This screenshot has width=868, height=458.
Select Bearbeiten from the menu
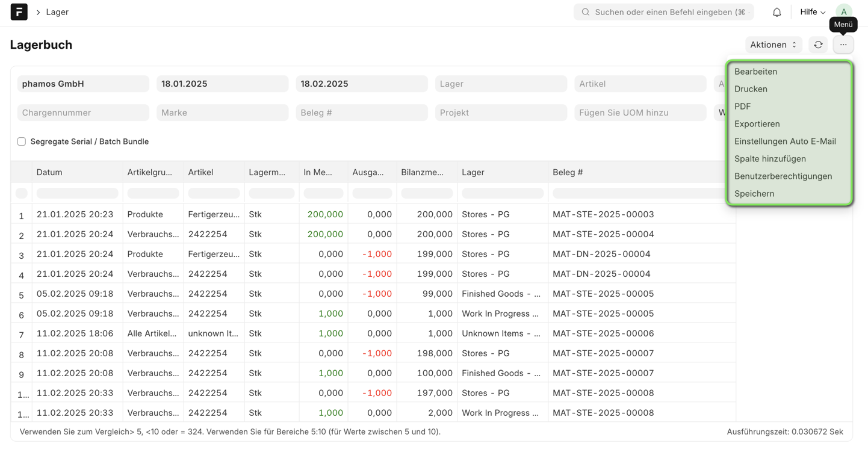click(x=789, y=72)
